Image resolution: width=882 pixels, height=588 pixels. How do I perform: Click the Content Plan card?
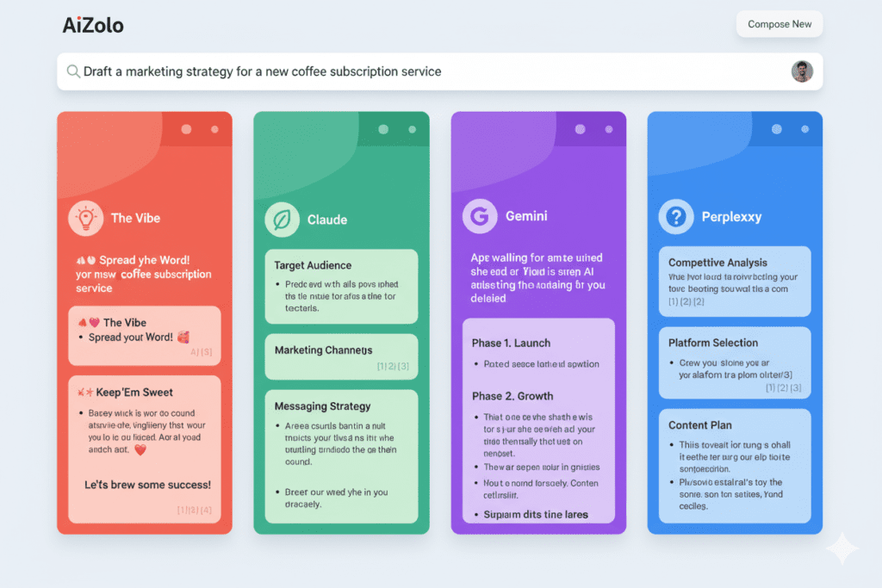[x=735, y=466]
